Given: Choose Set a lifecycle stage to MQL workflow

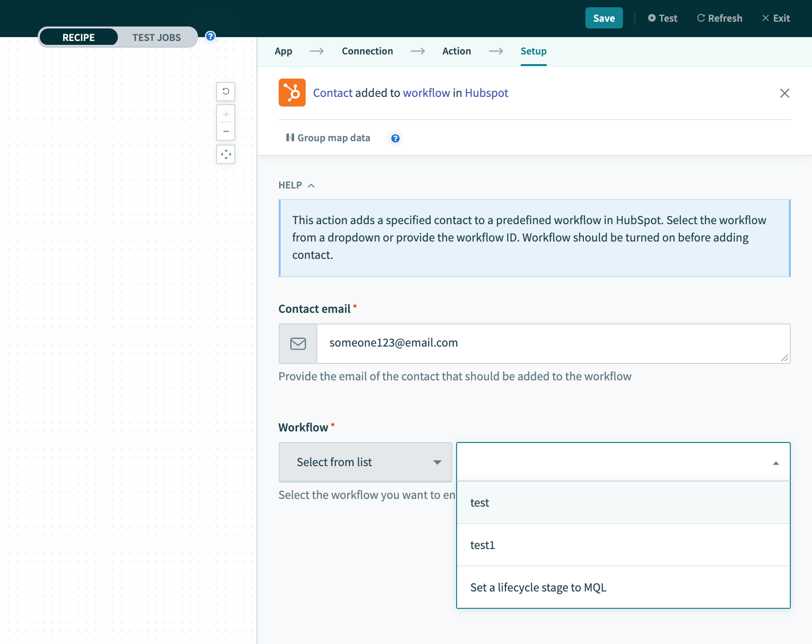Looking at the screenshot, I should pyautogui.click(x=538, y=587).
